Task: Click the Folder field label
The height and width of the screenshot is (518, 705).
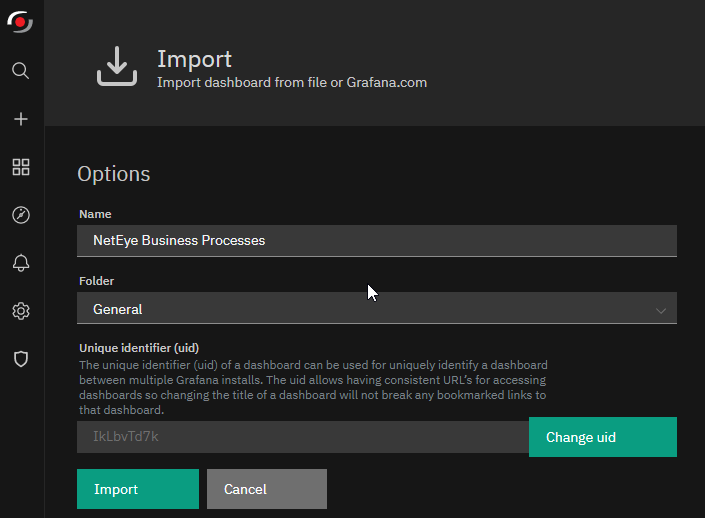Action: coord(97,281)
